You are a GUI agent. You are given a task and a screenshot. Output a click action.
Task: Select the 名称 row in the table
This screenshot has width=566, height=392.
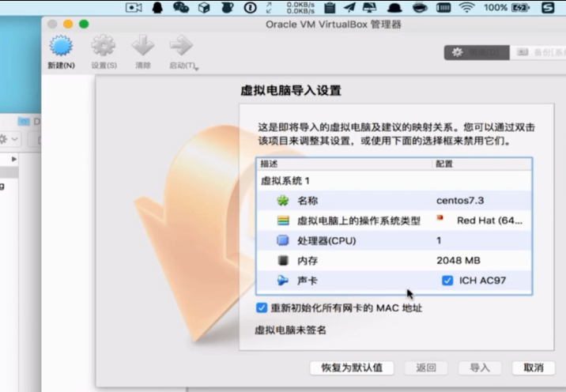click(394, 200)
